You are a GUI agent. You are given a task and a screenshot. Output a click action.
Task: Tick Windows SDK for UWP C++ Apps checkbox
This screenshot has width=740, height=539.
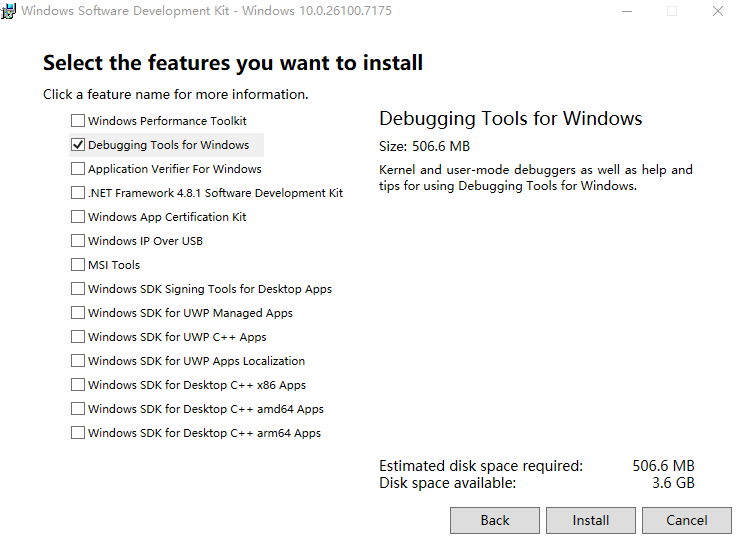point(78,337)
